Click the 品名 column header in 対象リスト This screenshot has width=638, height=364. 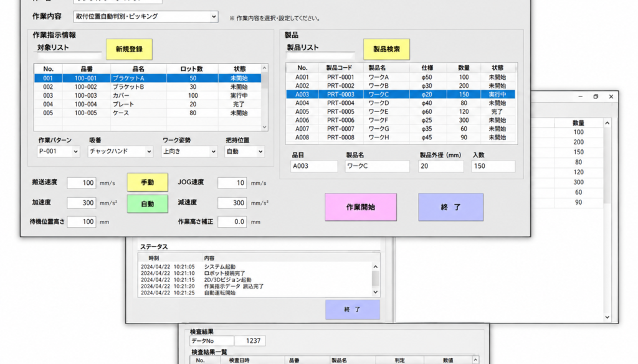pyautogui.click(x=138, y=68)
